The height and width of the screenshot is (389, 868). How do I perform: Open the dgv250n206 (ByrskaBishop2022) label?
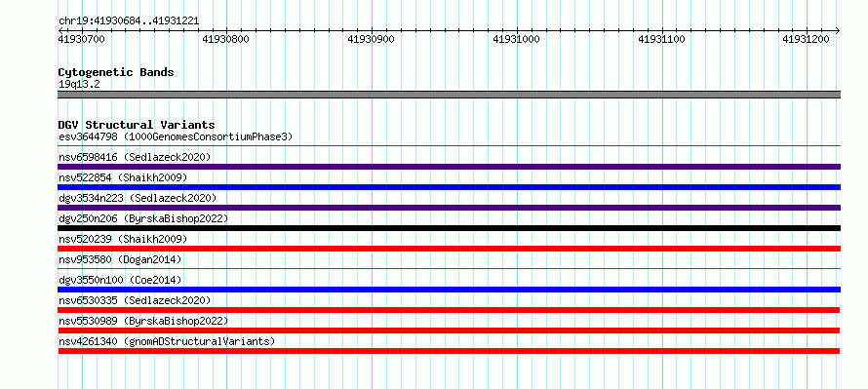pyautogui.click(x=143, y=218)
